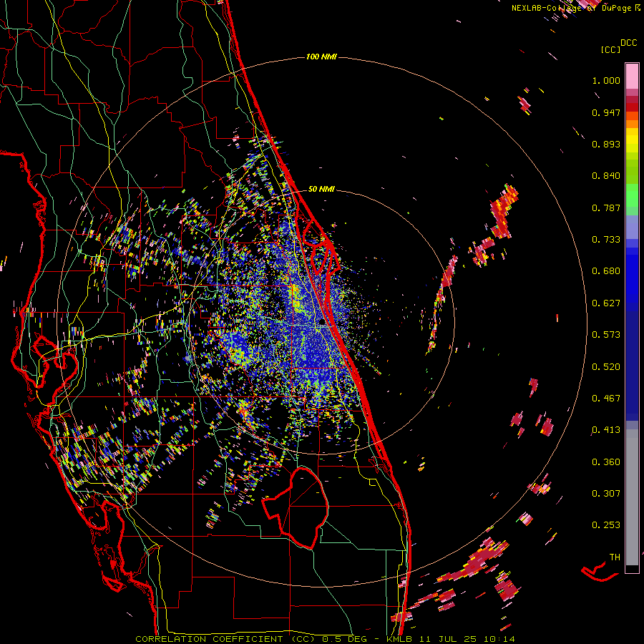The height and width of the screenshot is (644, 644).
Task: Select the 0.520 scale value
Action: click(606, 367)
